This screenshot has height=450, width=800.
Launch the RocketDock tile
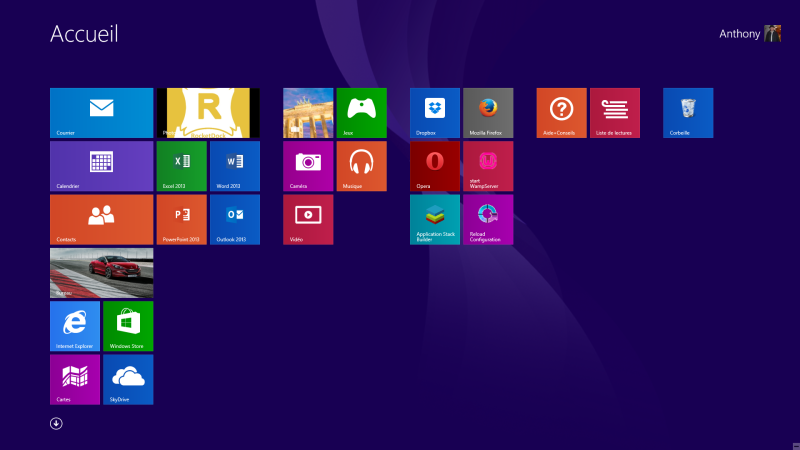click(208, 113)
